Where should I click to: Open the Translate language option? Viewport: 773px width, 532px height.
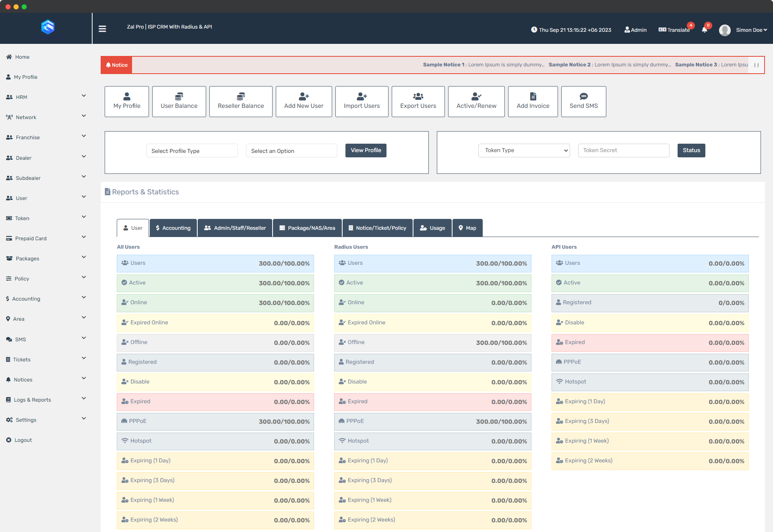pos(674,30)
